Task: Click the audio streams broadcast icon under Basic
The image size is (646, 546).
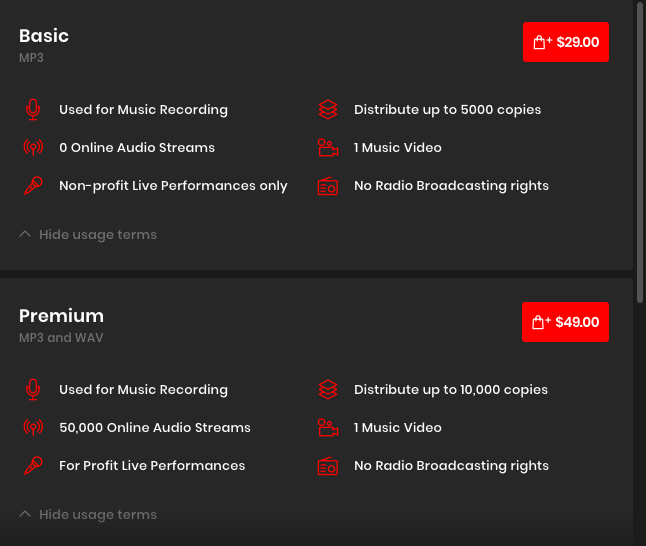Action: click(x=33, y=147)
